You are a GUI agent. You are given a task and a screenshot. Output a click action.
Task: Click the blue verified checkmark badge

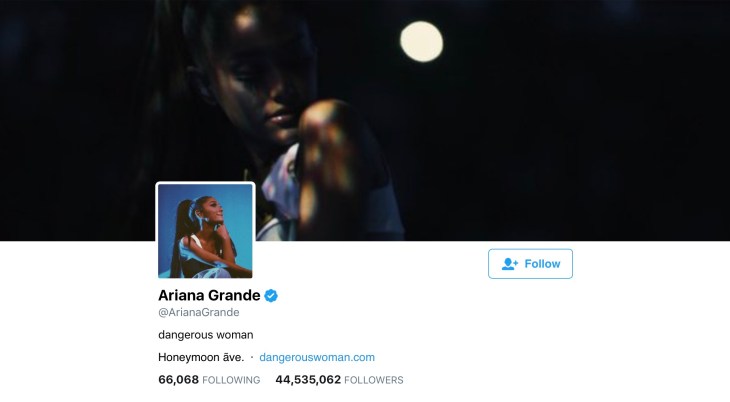(271, 295)
